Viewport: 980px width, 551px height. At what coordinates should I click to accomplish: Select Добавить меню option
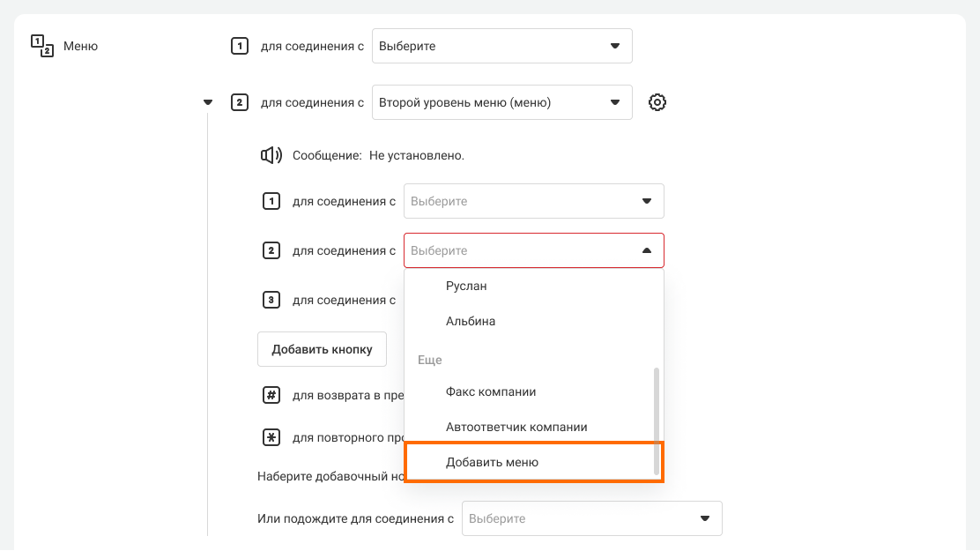click(x=492, y=462)
